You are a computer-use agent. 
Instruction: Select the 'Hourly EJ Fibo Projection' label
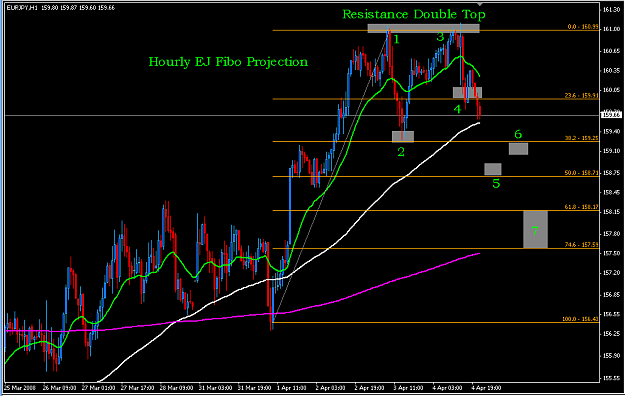tap(228, 62)
